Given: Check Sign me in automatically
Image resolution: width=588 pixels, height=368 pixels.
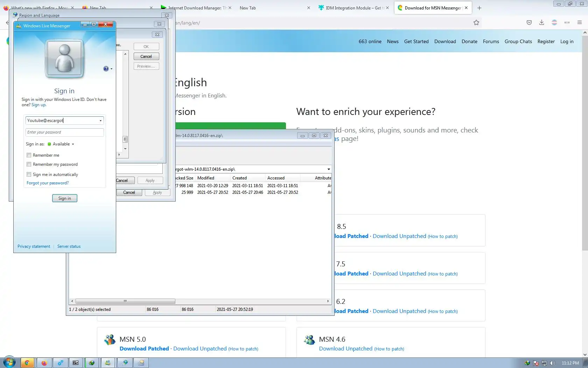Looking at the screenshot, I should point(29,175).
